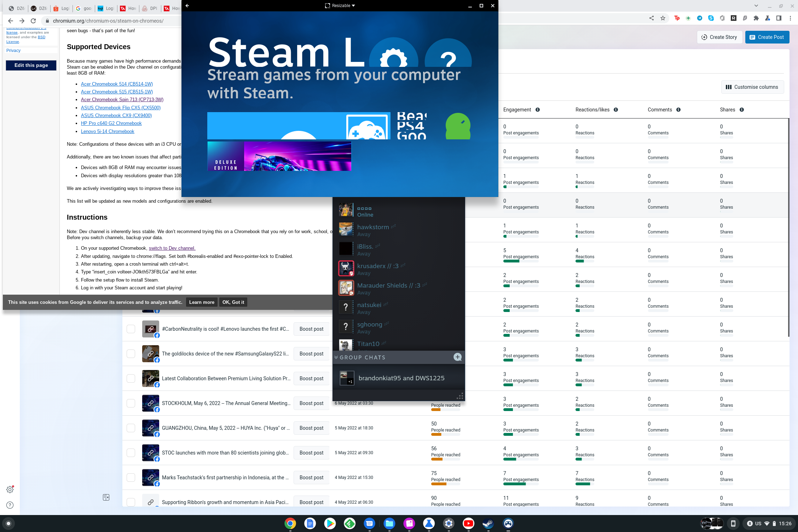The image size is (798, 532).
Task: Click the Steam icon in the shelf
Action: click(488, 523)
